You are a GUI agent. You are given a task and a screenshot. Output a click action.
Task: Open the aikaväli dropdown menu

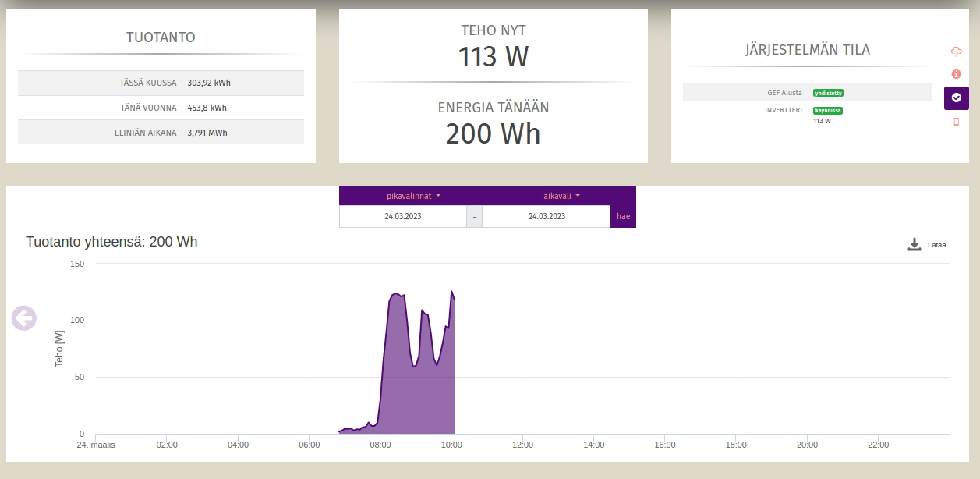561,196
